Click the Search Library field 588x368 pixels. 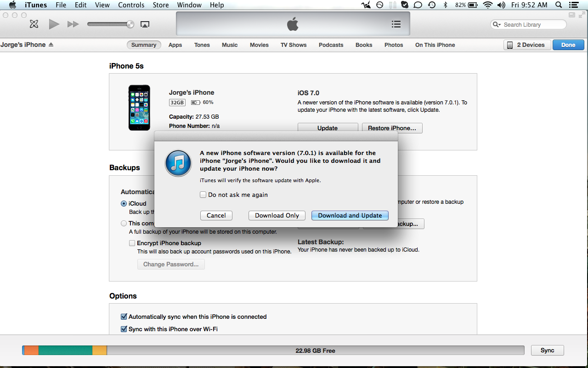[x=529, y=24]
